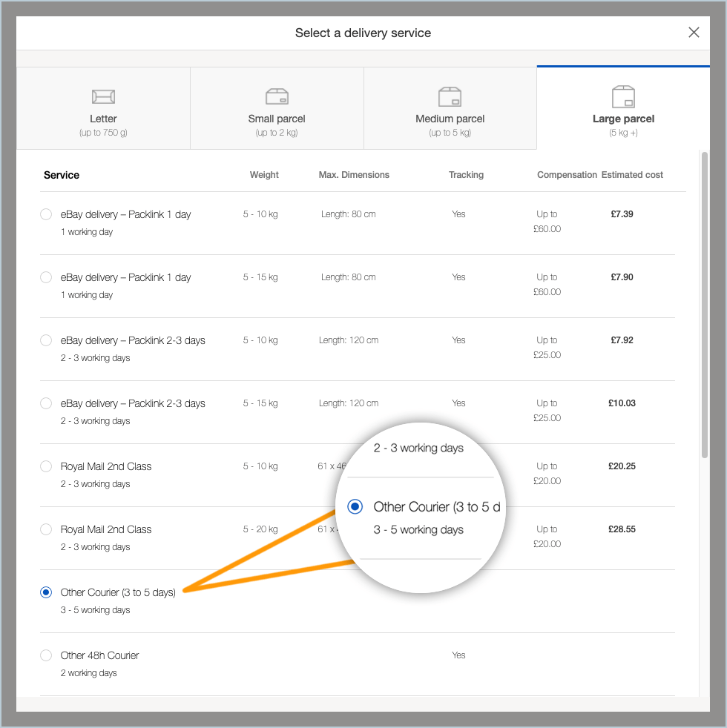Choose eBay Packlink 2-3 days at £7.92
This screenshot has width=727, height=728.
click(46, 340)
